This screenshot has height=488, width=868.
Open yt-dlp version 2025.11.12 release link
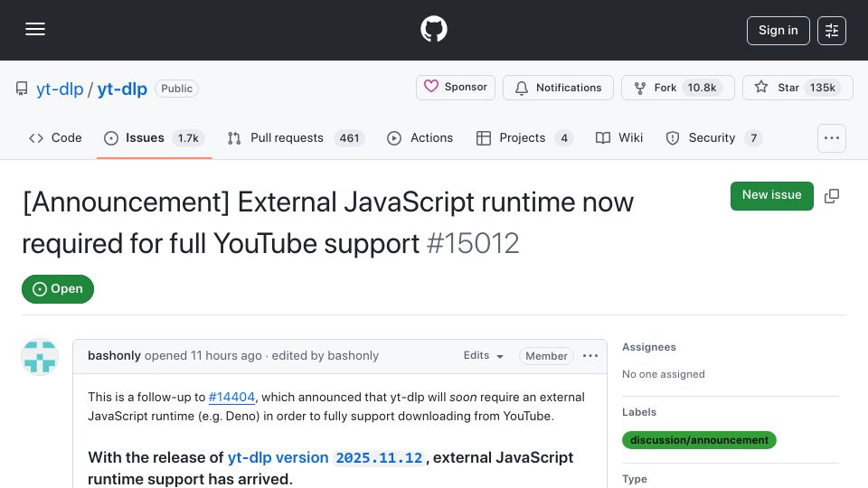coord(325,458)
